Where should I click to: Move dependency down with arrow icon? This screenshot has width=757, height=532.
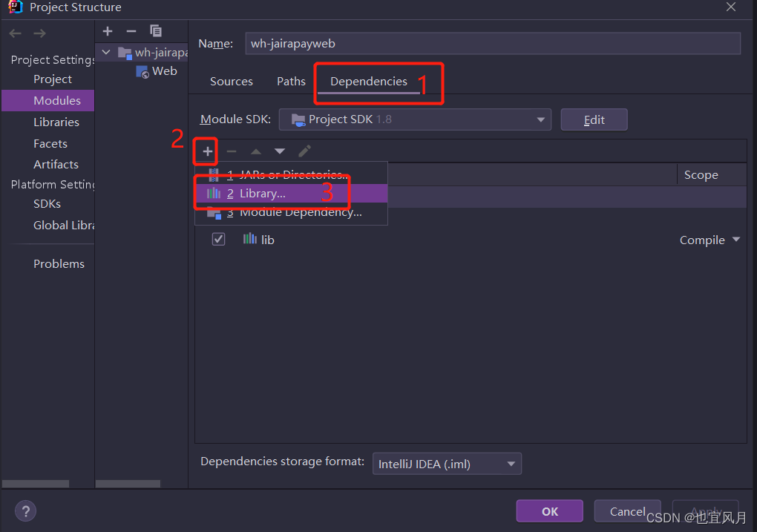[x=280, y=151]
